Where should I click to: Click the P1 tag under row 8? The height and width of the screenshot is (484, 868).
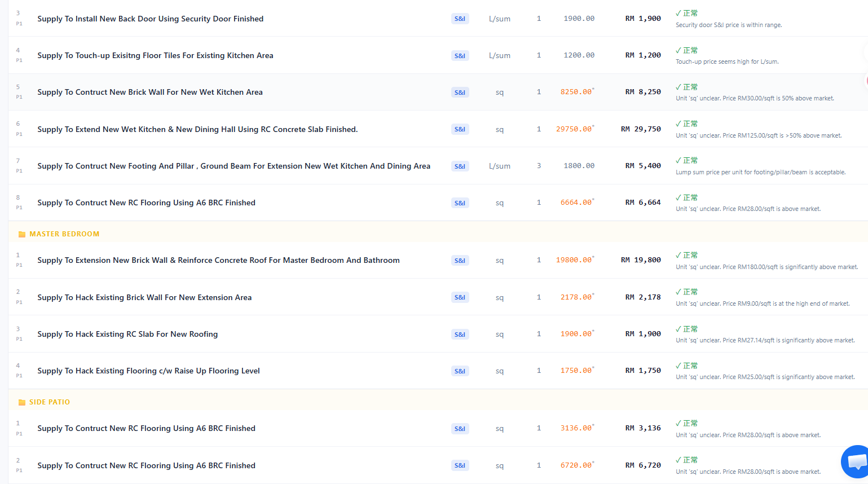[x=19, y=208]
